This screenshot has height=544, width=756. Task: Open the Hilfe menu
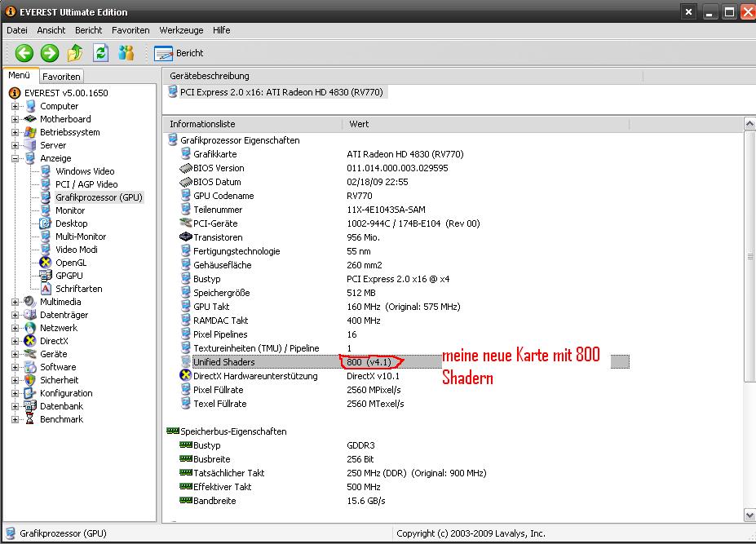221,30
